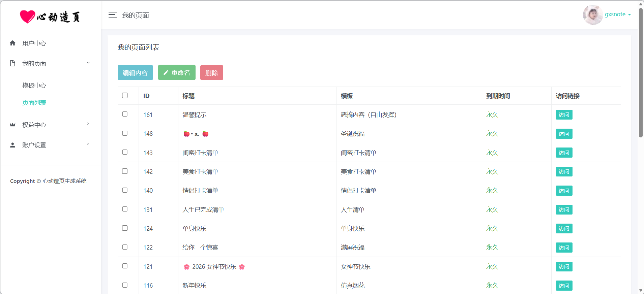Open the gxsnote account dropdown
644x294 pixels.
[618, 14]
